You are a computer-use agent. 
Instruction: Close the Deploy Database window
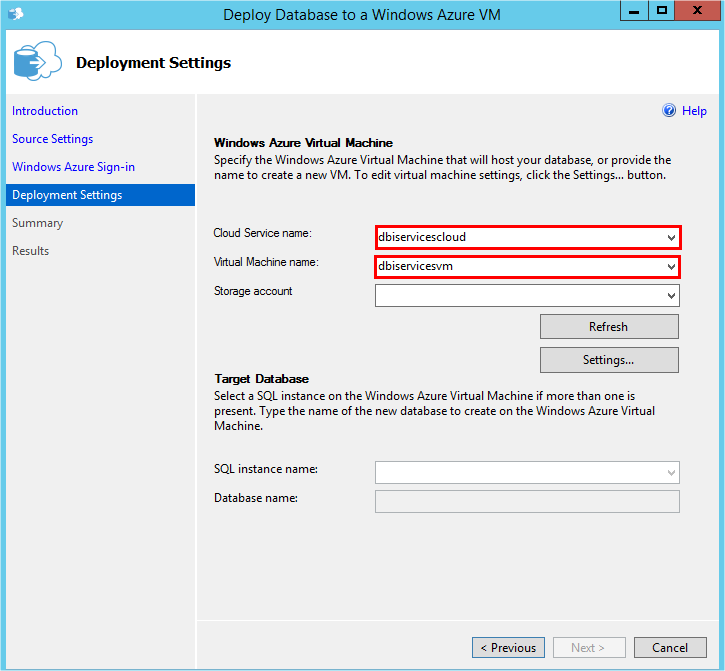(697, 11)
